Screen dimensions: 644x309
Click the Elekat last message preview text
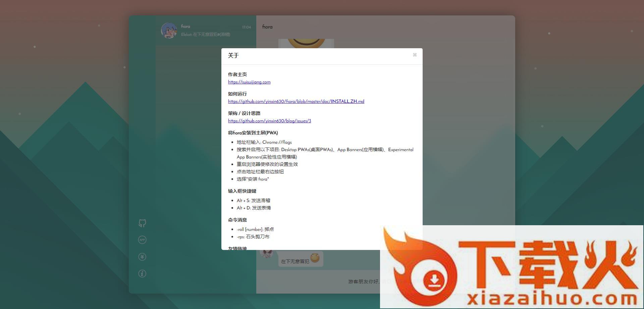pos(206,35)
